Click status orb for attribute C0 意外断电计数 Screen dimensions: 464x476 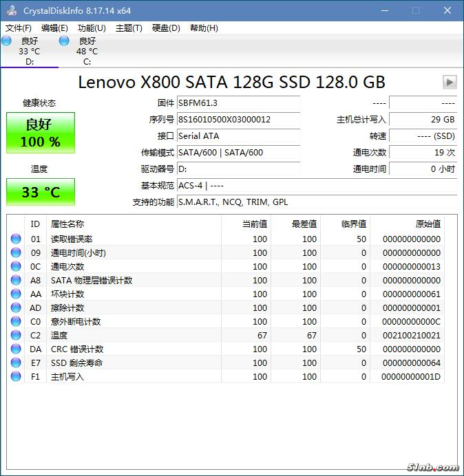(x=16, y=321)
